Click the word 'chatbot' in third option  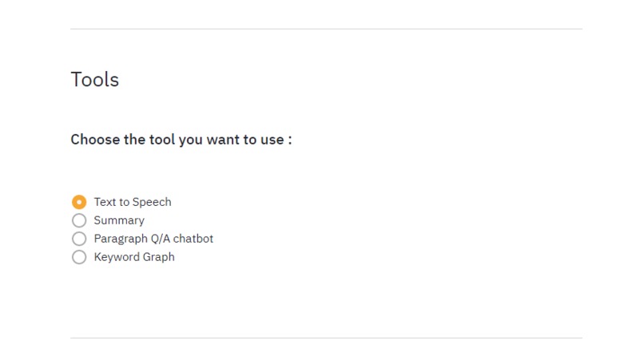coord(193,239)
